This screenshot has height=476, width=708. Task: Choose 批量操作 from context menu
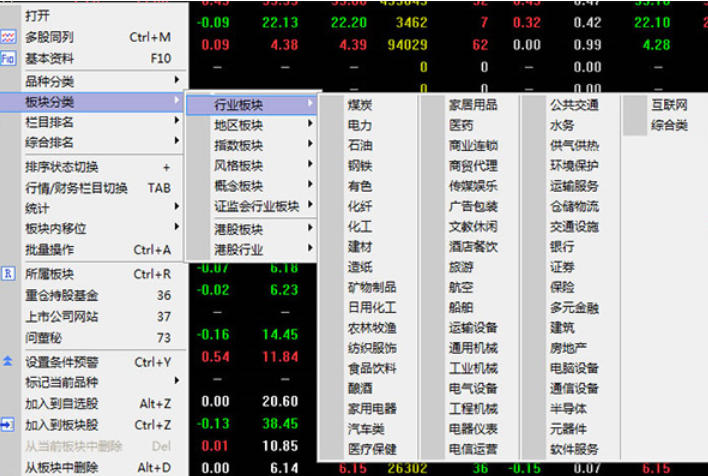[x=48, y=249]
